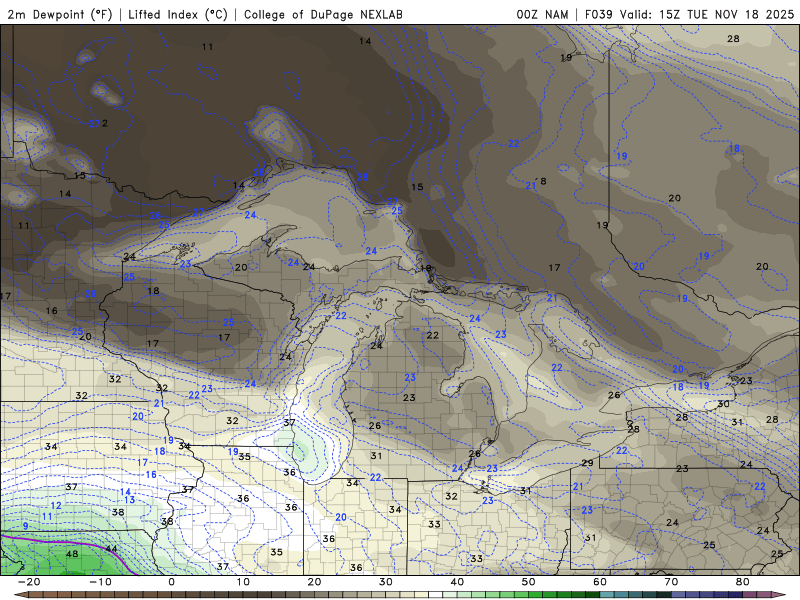This screenshot has height=600, width=800.
Task: Click the colorbar scale label "80"
Action: point(743,582)
